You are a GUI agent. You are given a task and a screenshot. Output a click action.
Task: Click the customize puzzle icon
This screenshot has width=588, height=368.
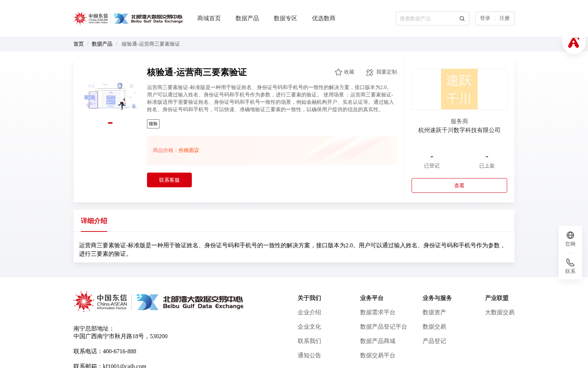pyautogui.click(x=370, y=72)
